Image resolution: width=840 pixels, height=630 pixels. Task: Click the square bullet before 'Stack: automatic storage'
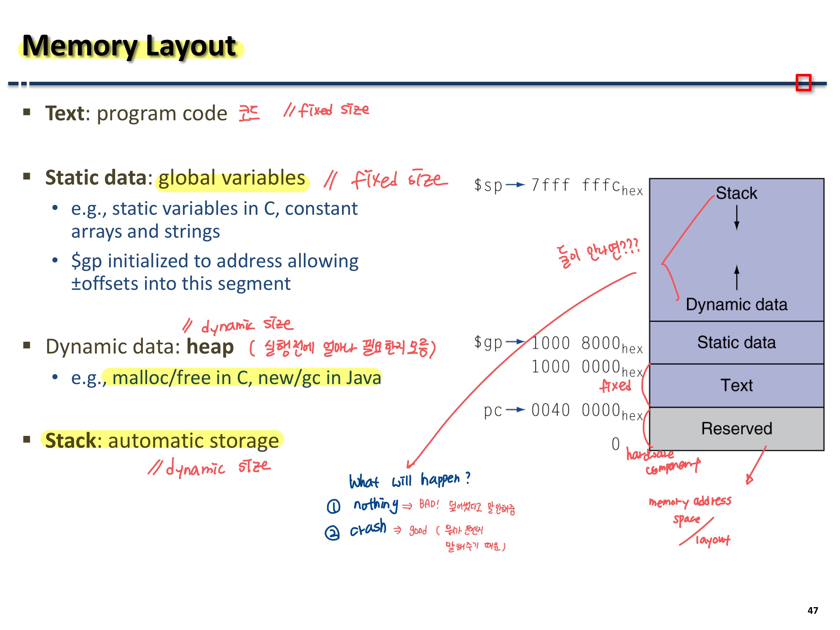coord(27,440)
